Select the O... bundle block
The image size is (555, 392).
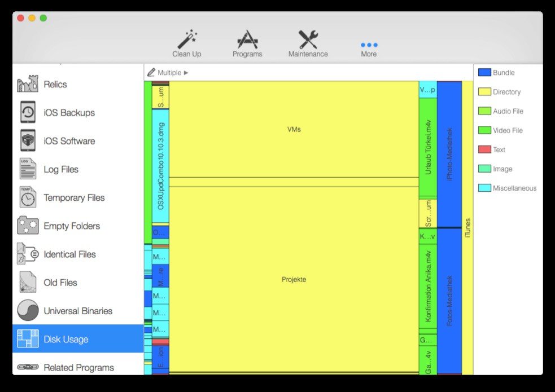pyautogui.click(x=161, y=232)
